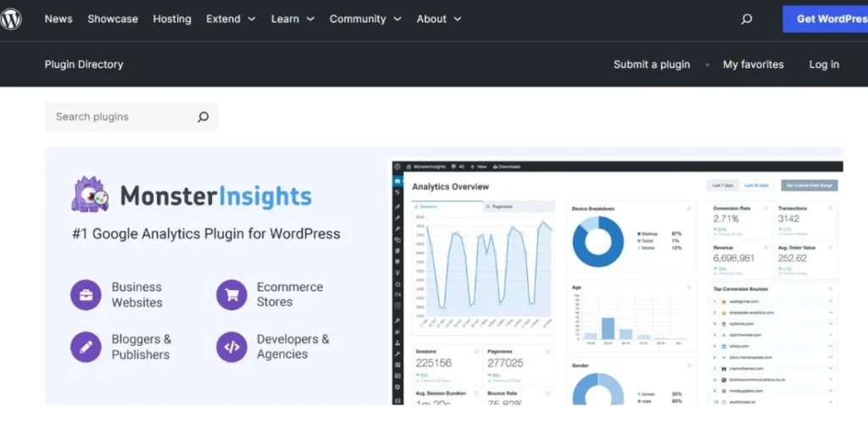
Task: Select the Ecommerce Stores cart icon
Action: point(231,295)
